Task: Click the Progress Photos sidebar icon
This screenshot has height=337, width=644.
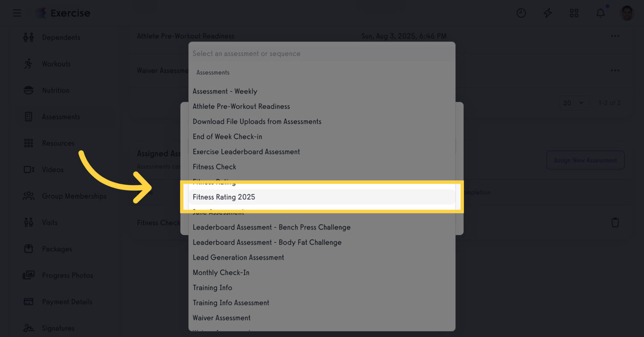Action: click(x=28, y=275)
